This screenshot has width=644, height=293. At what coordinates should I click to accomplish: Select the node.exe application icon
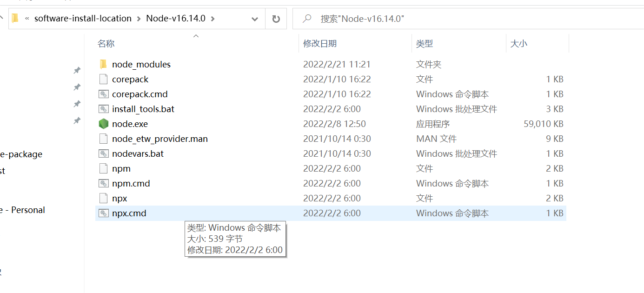point(103,124)
